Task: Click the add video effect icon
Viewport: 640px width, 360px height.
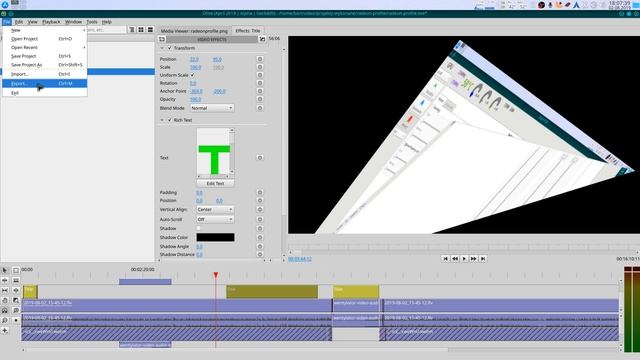Action: coord(162,39)
